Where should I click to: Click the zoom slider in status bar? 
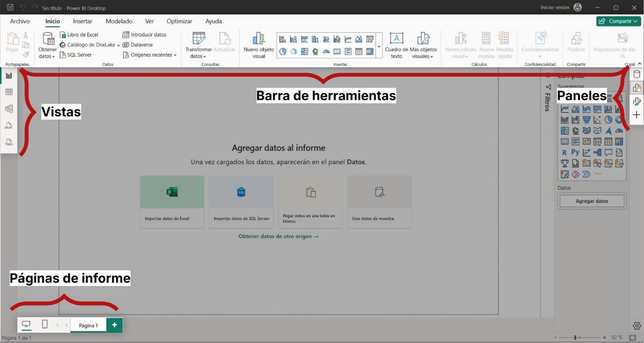point(575,337)
